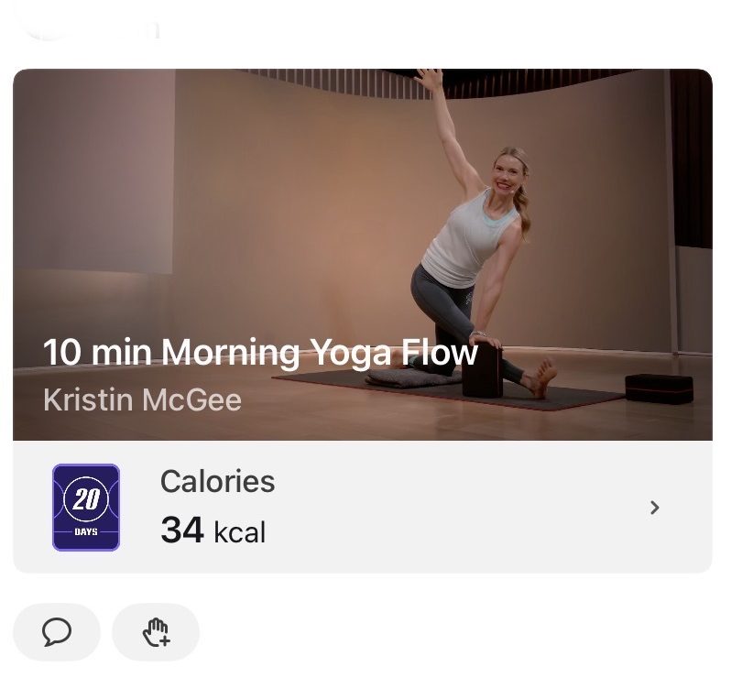Click the DAYS text on the badge
742x700 pixels.
tap(86, 532)
